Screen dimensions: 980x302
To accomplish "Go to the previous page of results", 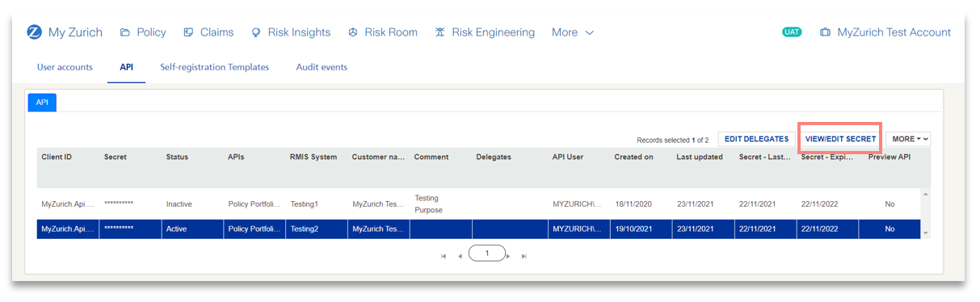I will (x=460, y=256).
